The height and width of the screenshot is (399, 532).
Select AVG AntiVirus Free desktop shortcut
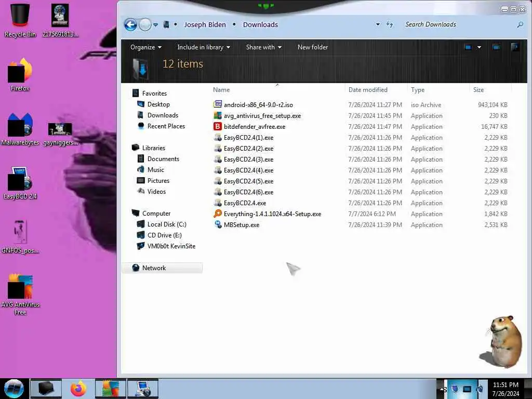tap(20, 295)
